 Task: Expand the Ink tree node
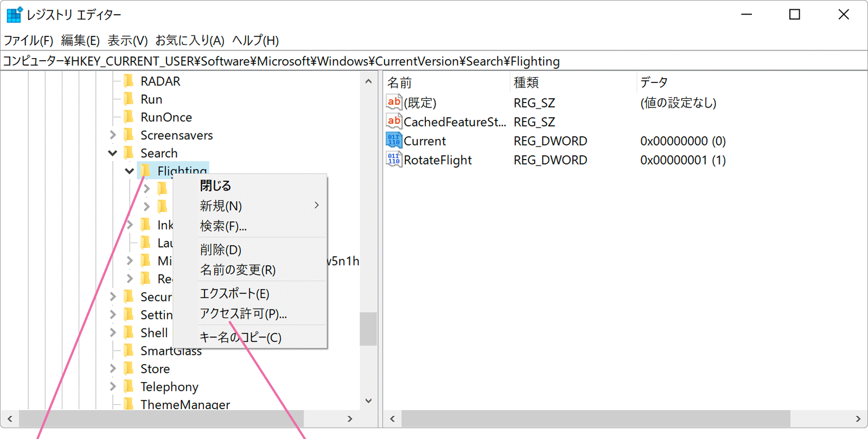point(130,225)
